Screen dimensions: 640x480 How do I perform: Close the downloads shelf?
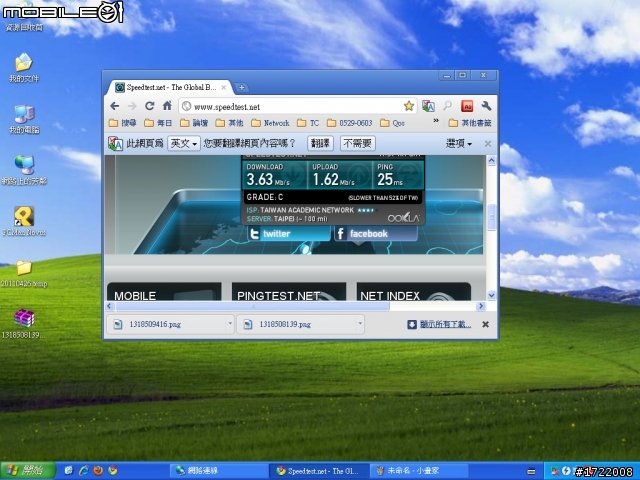[x=485, y=324]
